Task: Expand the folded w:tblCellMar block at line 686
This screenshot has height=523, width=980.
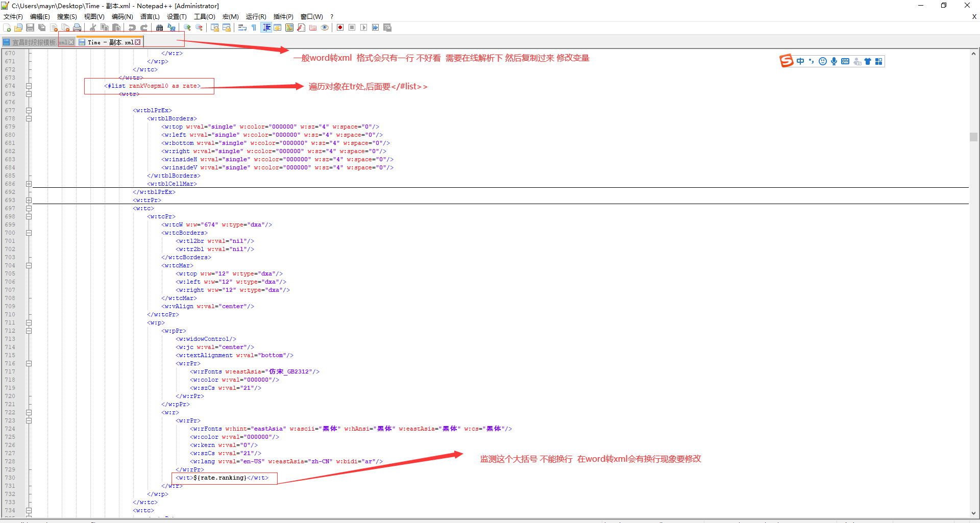Action: [29, 184]
